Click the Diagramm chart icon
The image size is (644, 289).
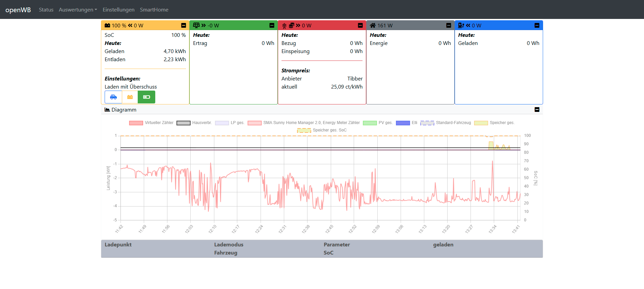pos(107,110)
